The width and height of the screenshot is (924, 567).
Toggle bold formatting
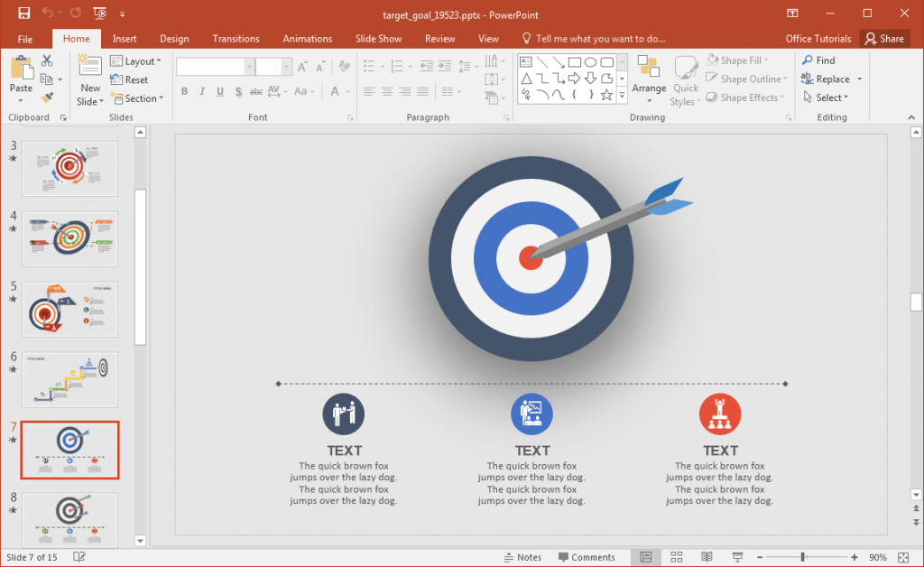184,91
